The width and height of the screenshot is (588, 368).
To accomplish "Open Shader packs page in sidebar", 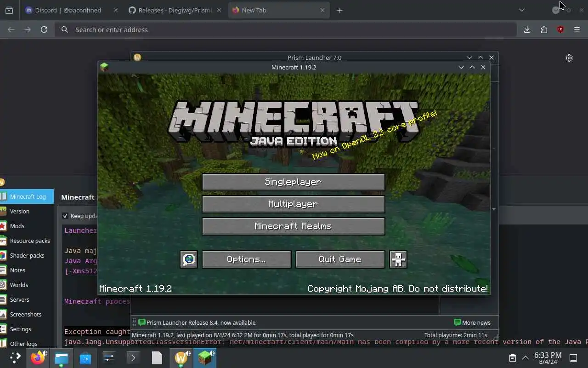I will tap(27, 255).
